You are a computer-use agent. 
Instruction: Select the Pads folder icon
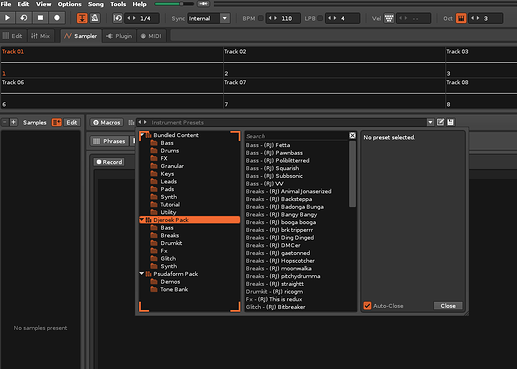154,189
